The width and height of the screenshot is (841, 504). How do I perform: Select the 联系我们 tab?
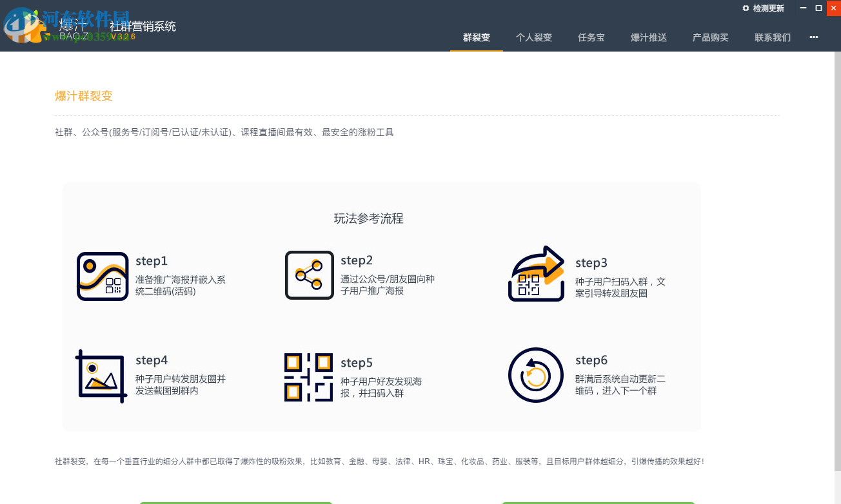[772, 37]
